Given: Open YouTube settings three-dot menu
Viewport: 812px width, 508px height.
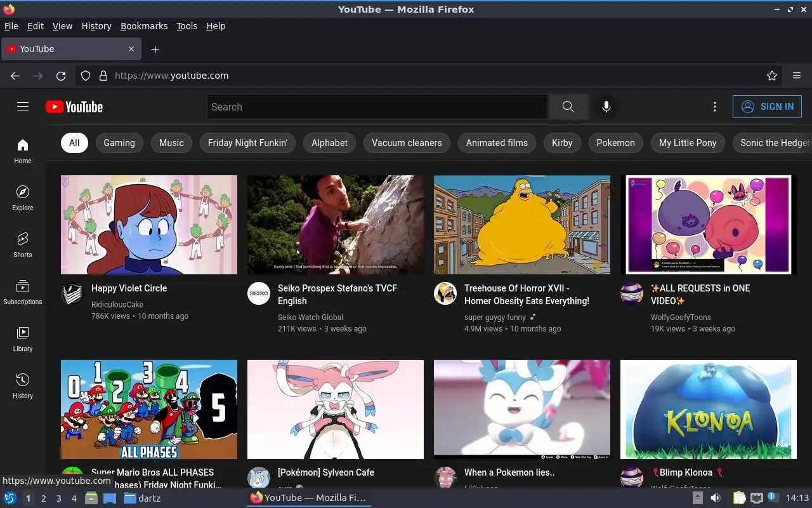Looking at the screenshot, I should pyautogui.click(x=715, y=107).
